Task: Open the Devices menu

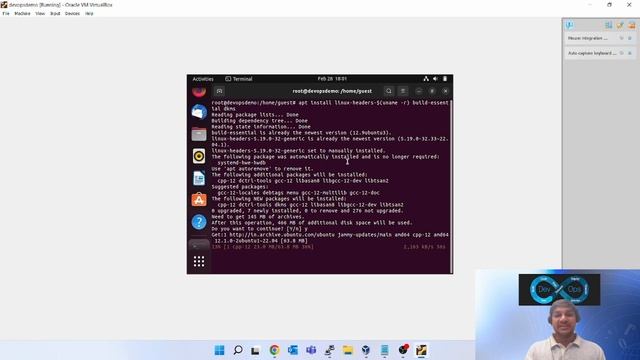Action: [x=72, y=13]
